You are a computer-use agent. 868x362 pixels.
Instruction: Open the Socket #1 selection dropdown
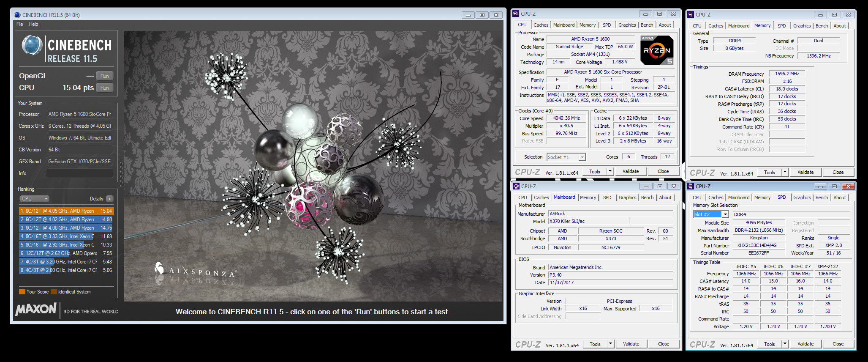[566, 157]
